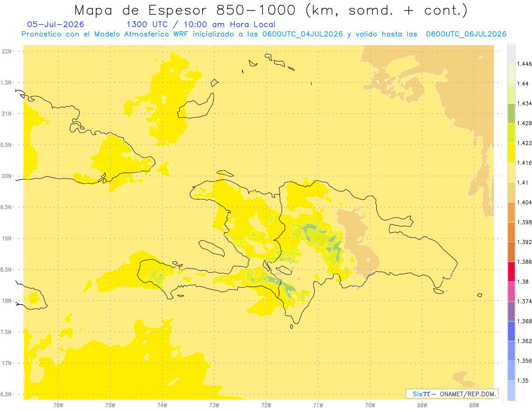
Task: Click the legend value '1.356'
Action: (524, 361)
